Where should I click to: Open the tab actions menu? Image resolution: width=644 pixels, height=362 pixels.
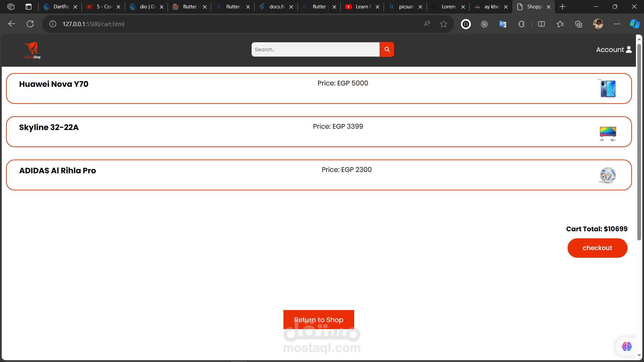(x=29, y=7)
